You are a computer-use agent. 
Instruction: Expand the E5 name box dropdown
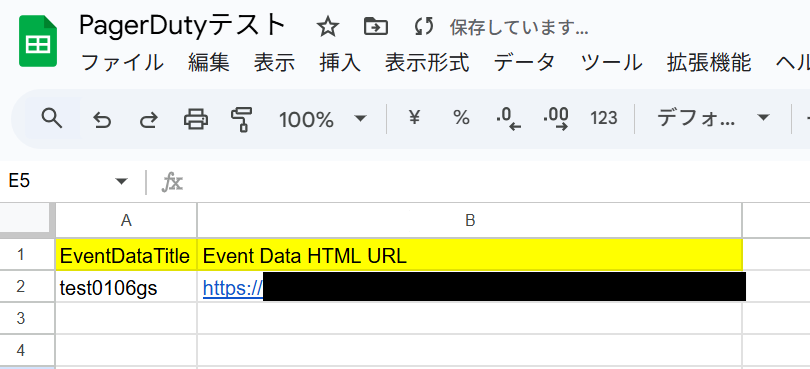point(121,181)
